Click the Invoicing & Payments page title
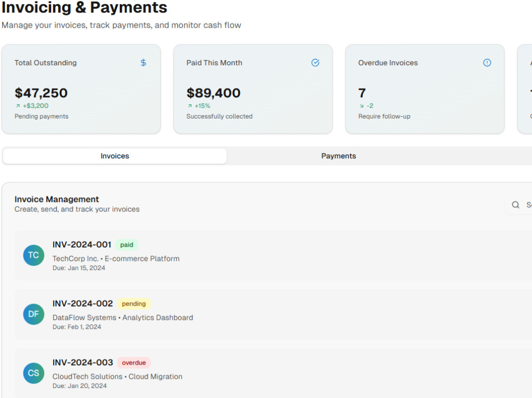 tap(85, 7)
